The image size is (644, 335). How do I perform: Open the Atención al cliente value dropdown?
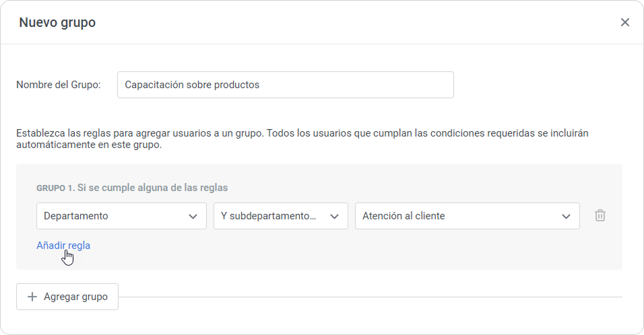458,216
